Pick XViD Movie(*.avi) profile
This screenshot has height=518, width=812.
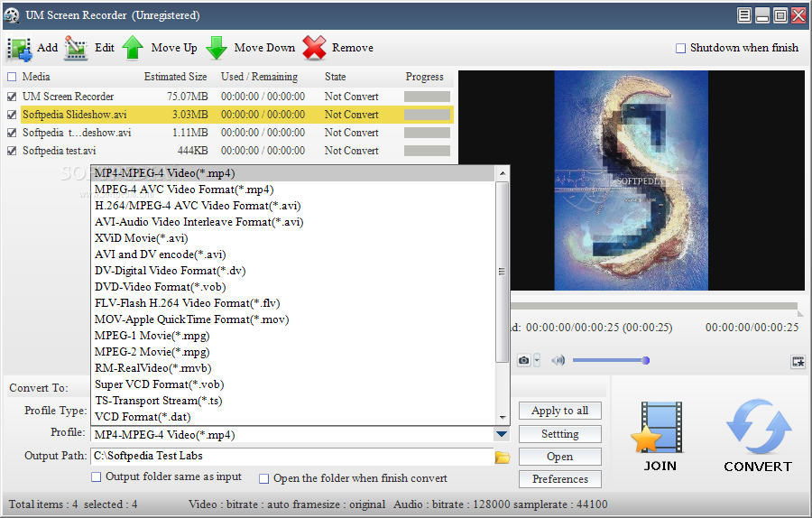(x=293, y=238)
